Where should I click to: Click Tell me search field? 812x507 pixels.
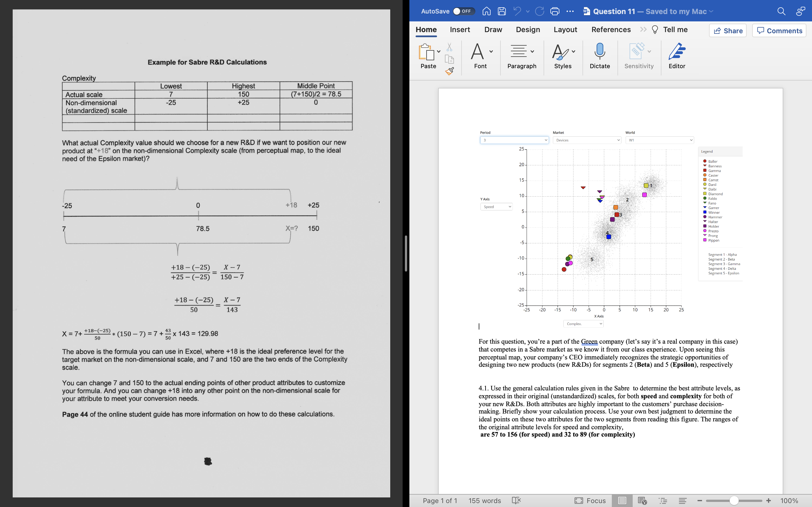[675, 29]
